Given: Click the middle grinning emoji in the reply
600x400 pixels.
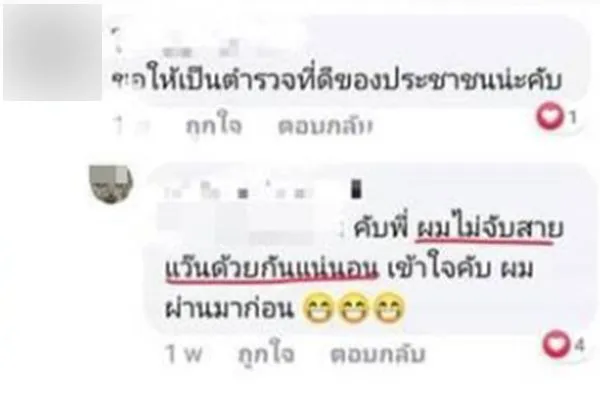Looking at the screenshot, I should pyautogui.click(x=353, y=309).
